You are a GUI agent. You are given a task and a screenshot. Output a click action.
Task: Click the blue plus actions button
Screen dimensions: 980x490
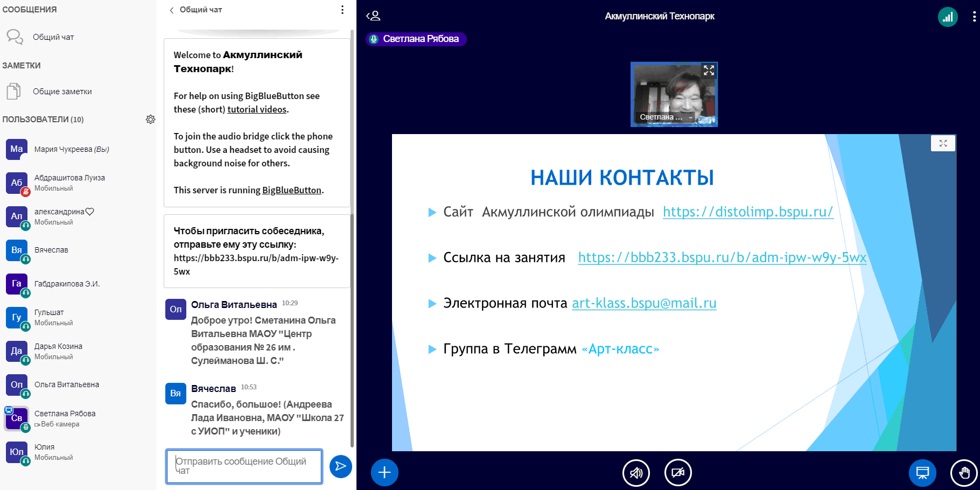pos(384,473)
